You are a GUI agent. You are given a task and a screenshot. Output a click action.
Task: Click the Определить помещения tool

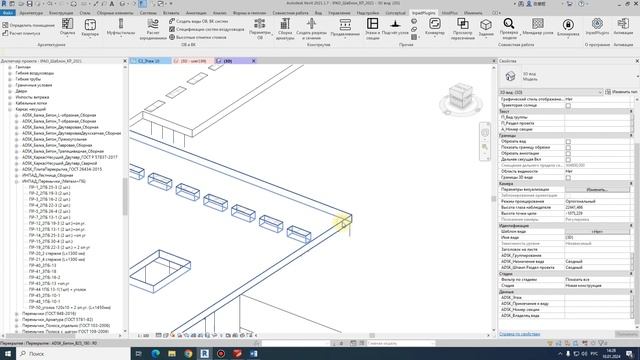(28, 25)
